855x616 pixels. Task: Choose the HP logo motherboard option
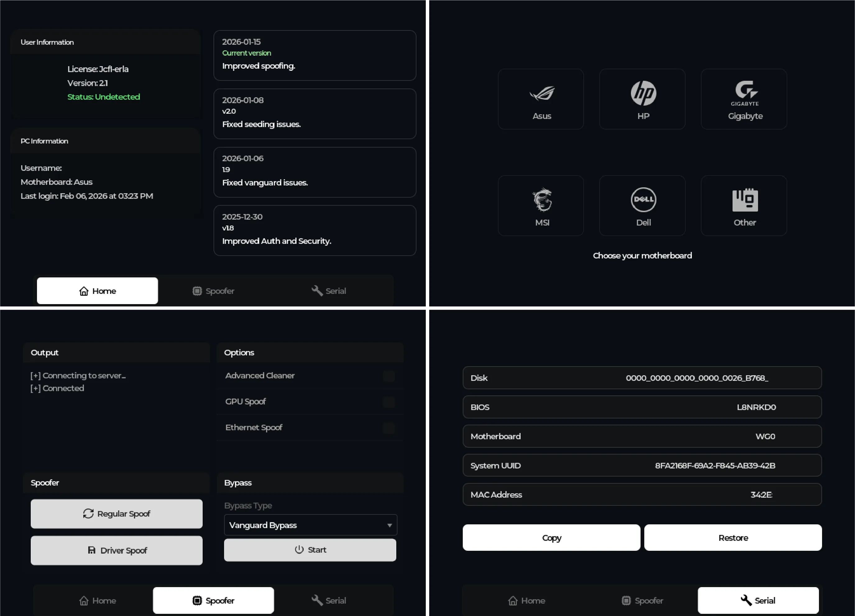coord(643,93)
